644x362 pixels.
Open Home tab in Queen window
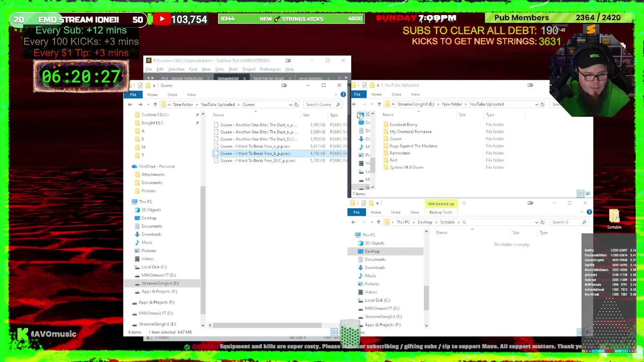[x=152, y=95]
